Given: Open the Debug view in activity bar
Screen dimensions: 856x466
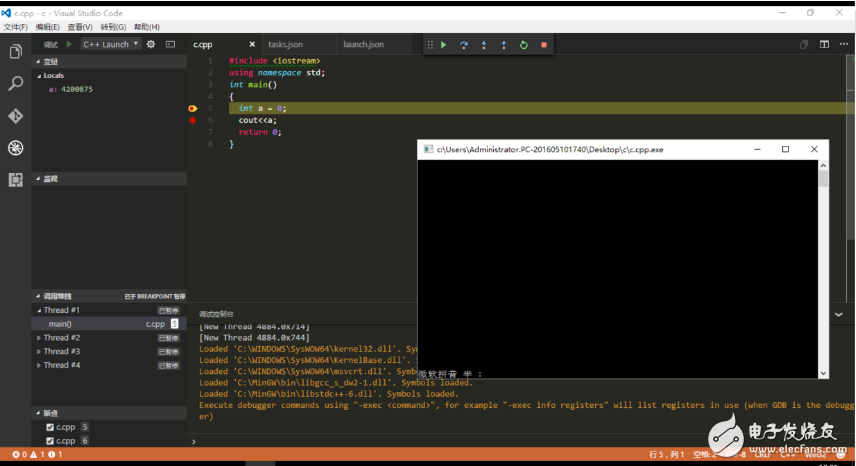Looking at the screenshot, I should pyautogui.click(x=15, y=147).
